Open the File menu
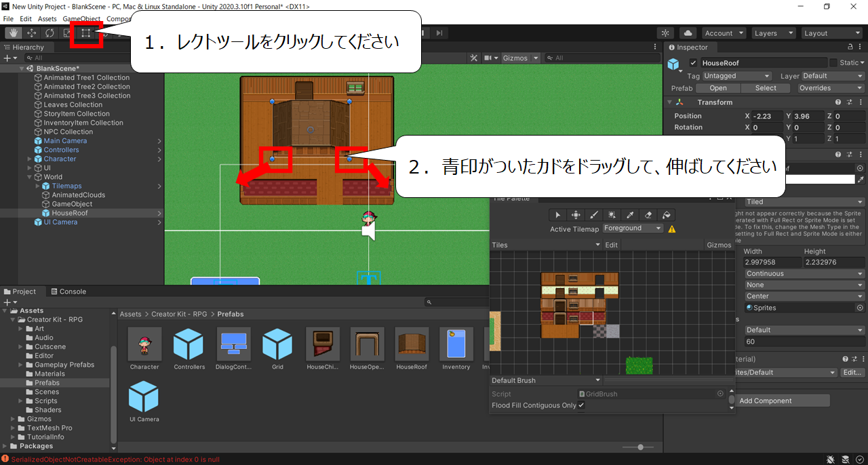Screen dimensions: 868x465 (8, 19)
